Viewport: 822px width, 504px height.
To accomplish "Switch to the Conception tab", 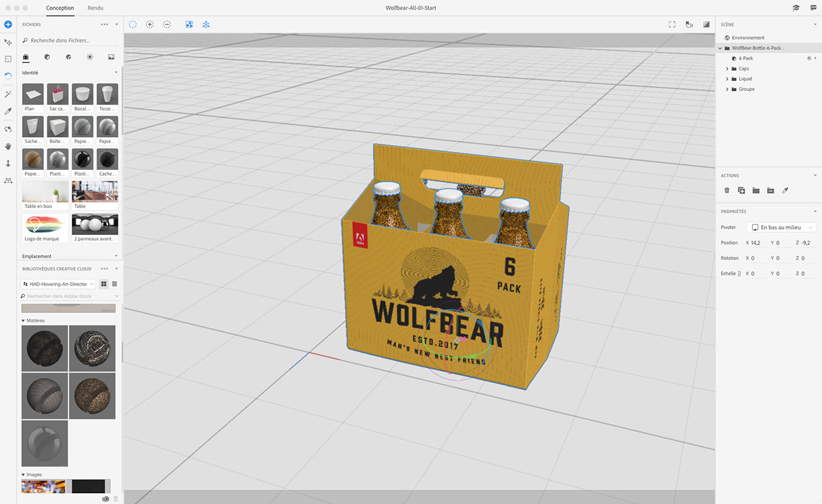I will pyautogui.click(x=60, y=8).
